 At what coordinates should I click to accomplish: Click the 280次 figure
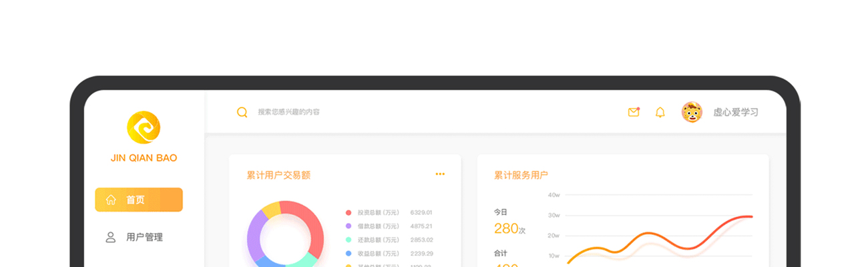(x=510, y=228)
